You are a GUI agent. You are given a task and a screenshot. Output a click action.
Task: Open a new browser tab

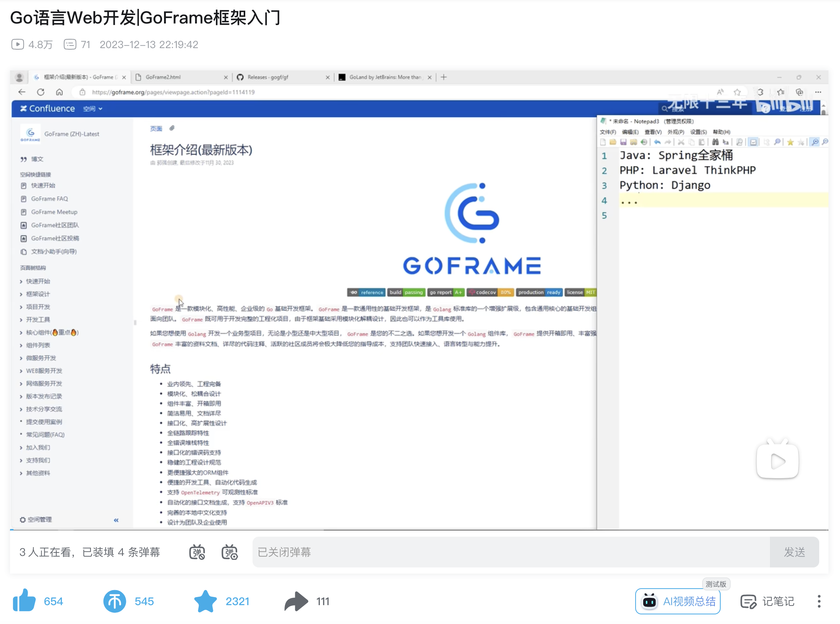(444, 77)
